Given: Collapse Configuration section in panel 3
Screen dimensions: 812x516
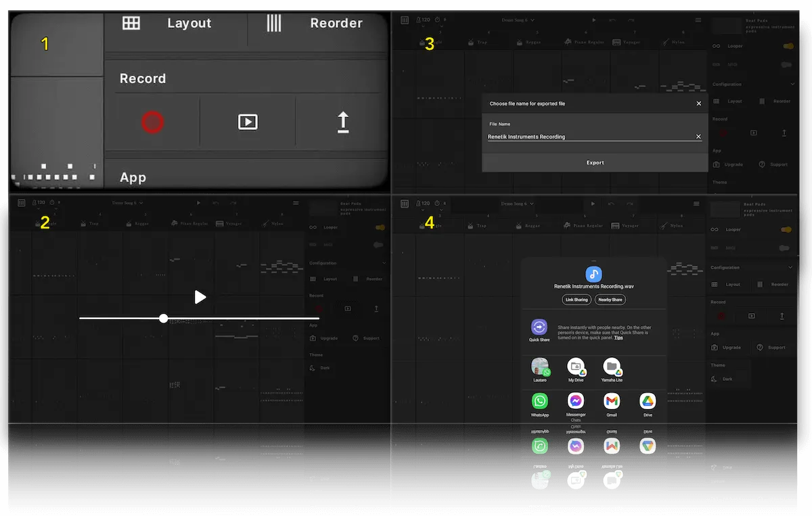Looking at the screenshot, I should tap(792, 85).
